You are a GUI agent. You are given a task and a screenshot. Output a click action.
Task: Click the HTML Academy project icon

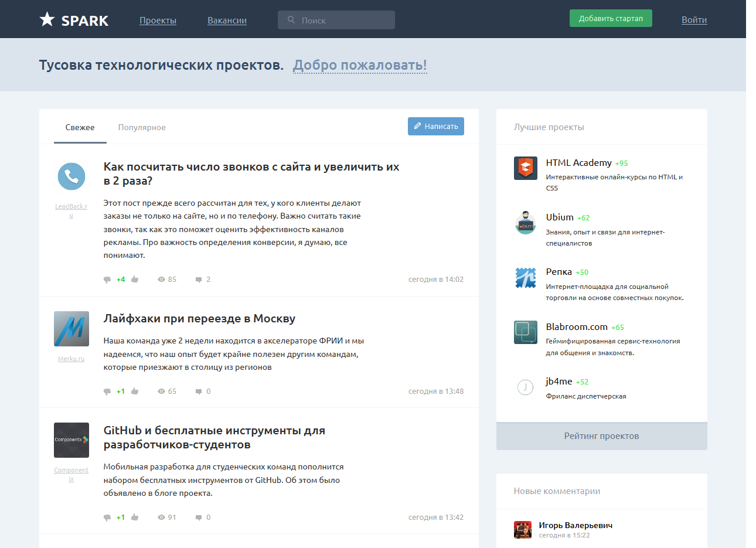pyautogui.click(x=525, y=168)
